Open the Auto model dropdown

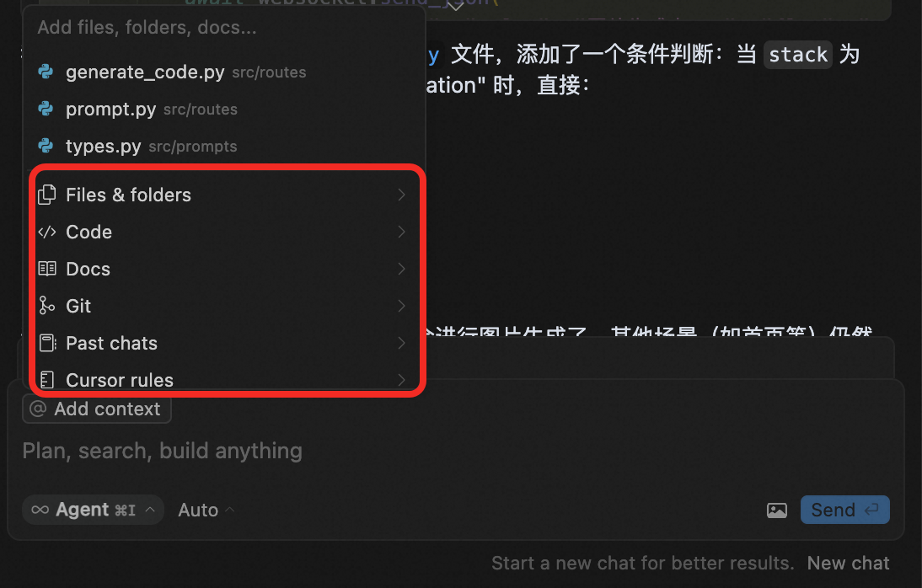click(x=206, y=510)
